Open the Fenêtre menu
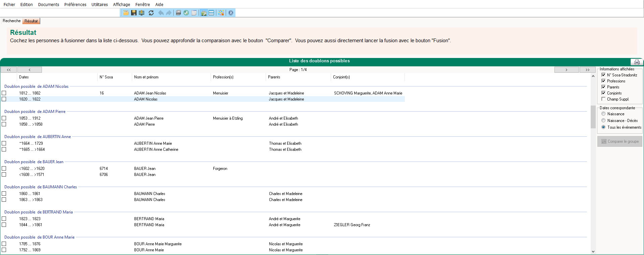This screenshot has height=255, width=644. [143, 4]
